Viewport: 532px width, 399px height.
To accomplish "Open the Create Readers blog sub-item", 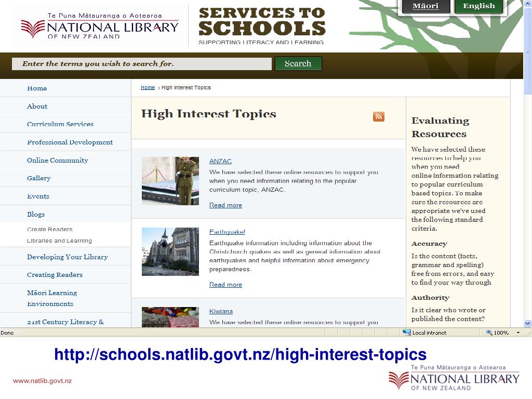I will [x=50, y=229].
